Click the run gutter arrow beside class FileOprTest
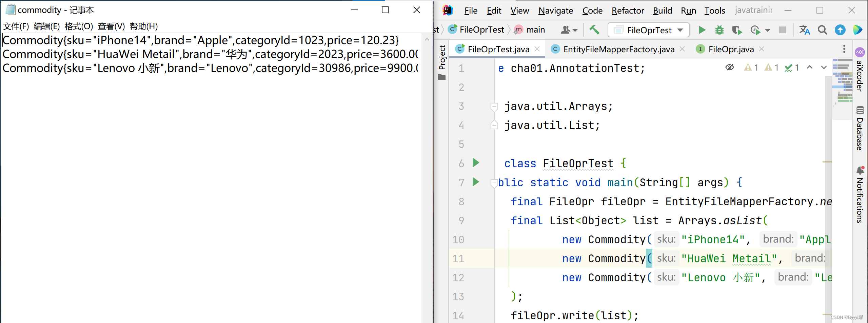 [476, 163]
